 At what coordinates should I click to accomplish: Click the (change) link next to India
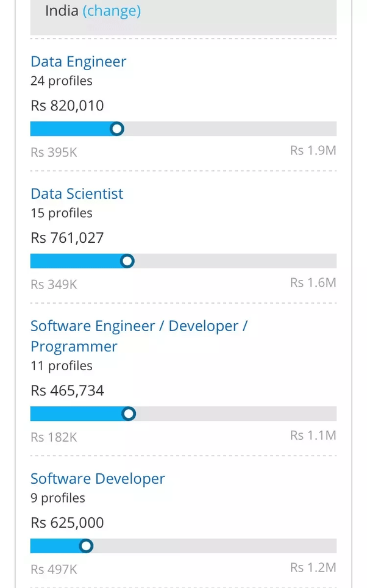tap(112, 11)
